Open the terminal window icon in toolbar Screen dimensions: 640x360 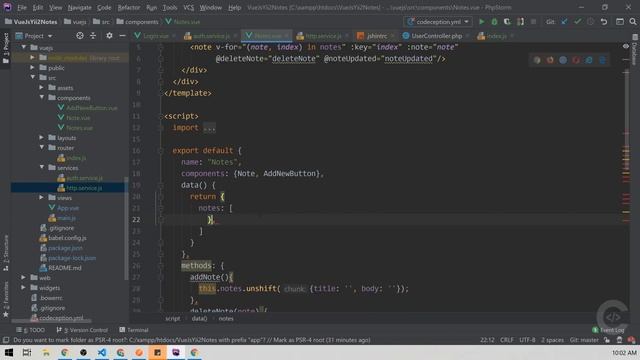coord(620,22)
